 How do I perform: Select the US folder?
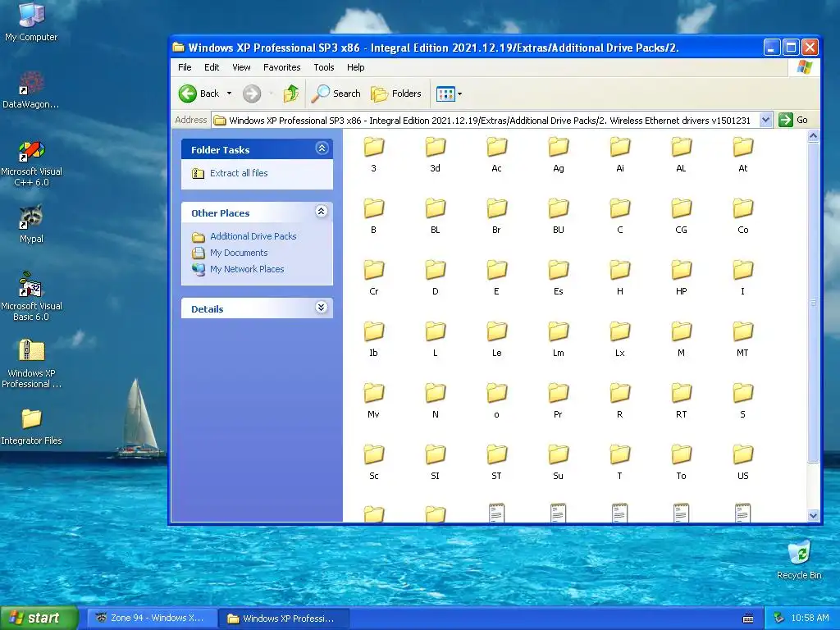click(x=742, y=463)
